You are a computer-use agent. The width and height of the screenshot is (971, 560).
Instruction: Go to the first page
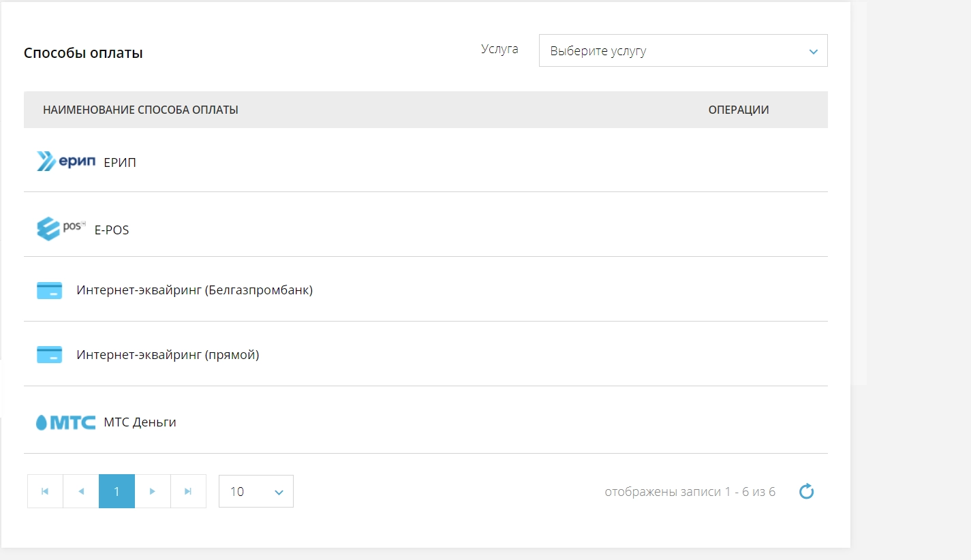tap(45, 491)
